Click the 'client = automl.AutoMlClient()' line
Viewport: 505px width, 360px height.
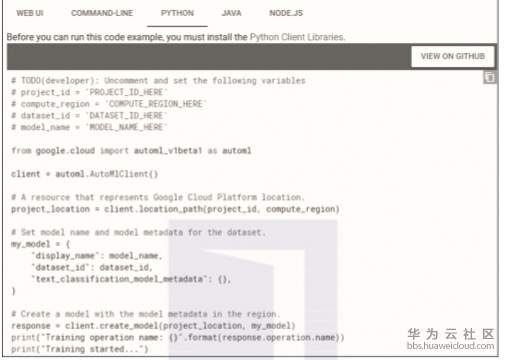click(x=84, y=174)
